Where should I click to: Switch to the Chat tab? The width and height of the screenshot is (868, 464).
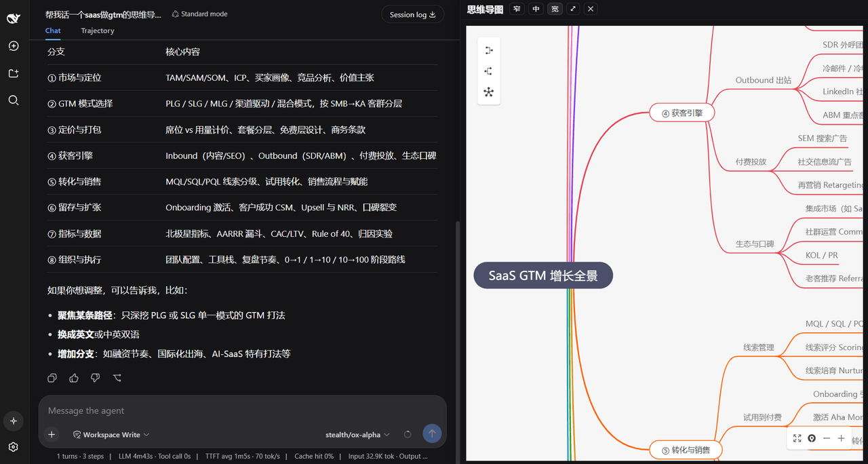53,31
